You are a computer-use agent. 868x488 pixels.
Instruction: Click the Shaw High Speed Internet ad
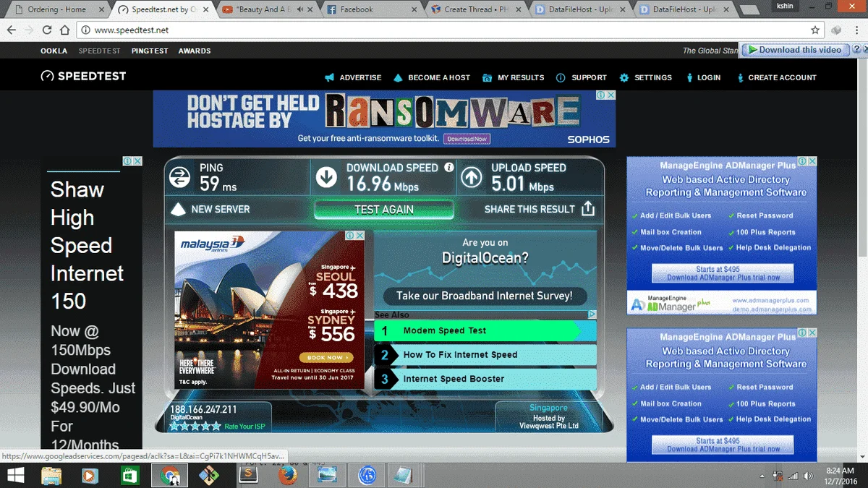[x=91, y=307]
